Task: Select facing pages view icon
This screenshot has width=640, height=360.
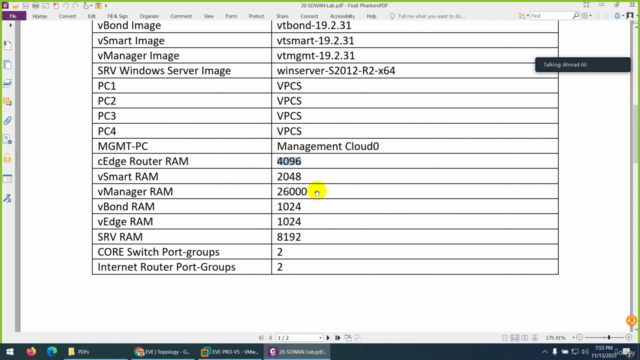Action: (x=525, y=338)
